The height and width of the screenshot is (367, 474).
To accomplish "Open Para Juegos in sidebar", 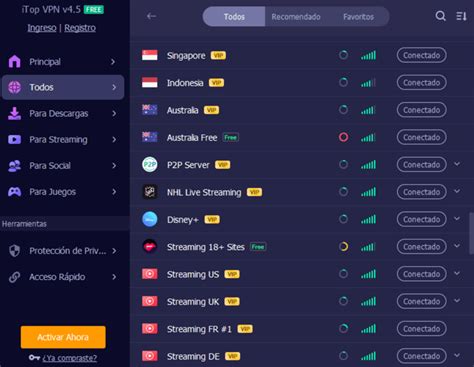I will coord(63,192).
